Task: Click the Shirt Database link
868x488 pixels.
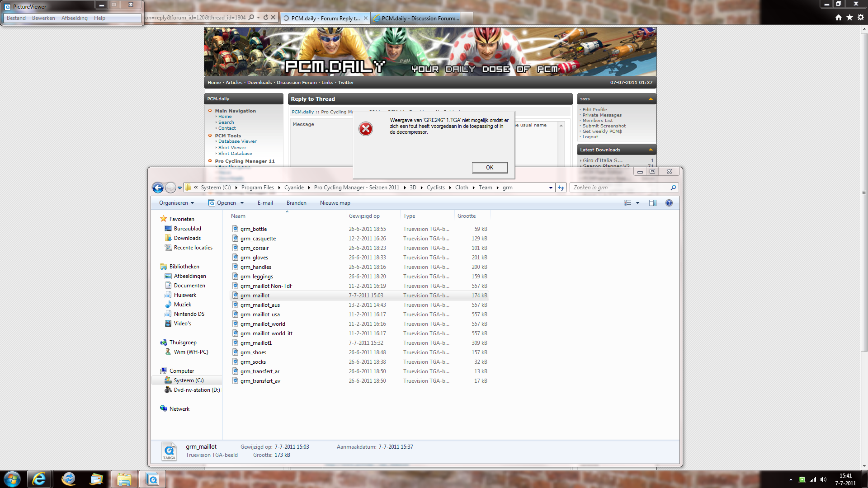Action: pyautogui.click(x=235, y=154)
